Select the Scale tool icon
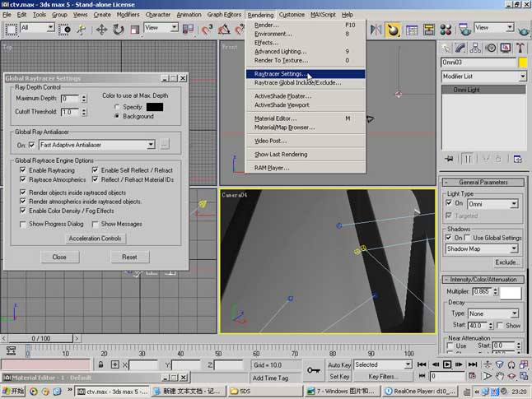 point(135,30)
